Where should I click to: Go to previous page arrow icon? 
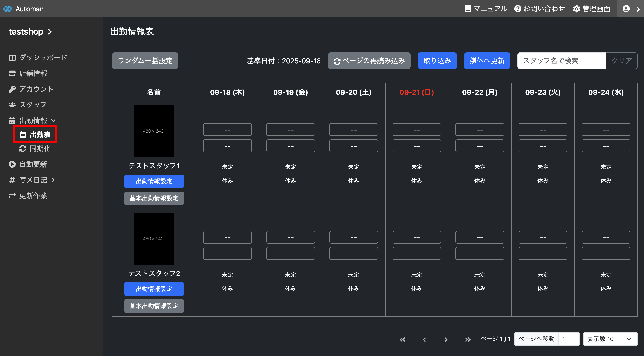point(424,339)
